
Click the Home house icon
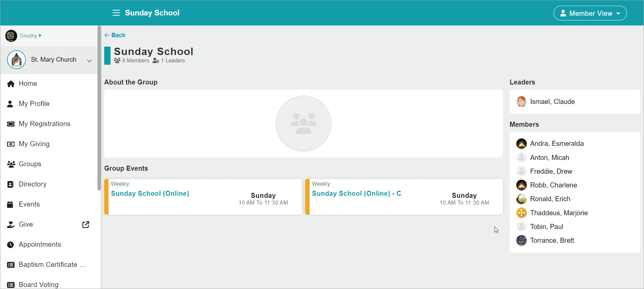click(x=11, y=83)
